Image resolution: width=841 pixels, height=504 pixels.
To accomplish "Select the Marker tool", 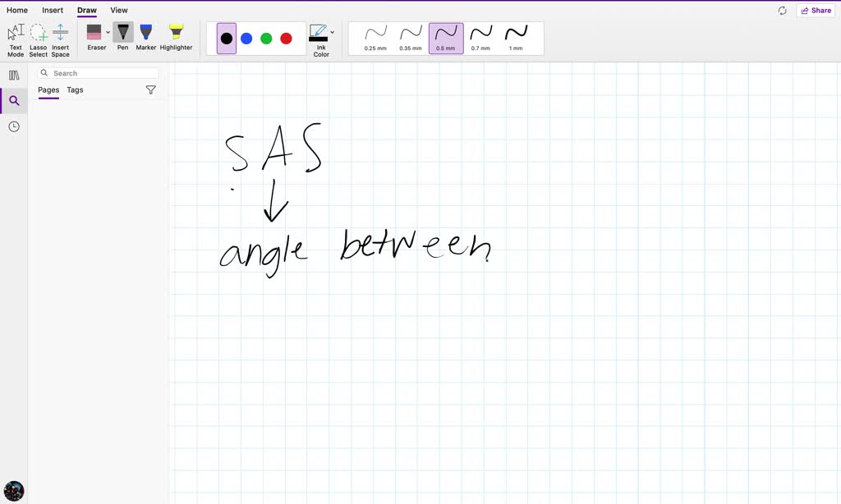I will (145, 37).
